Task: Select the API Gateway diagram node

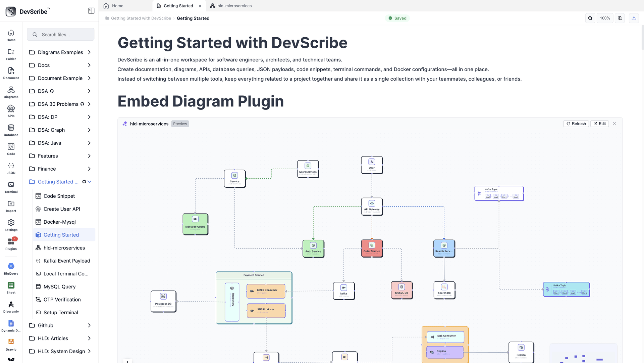Action: click(x=372, y=207)
